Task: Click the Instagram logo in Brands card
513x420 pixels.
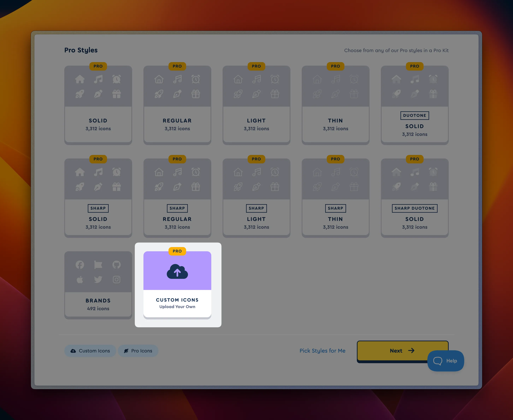Action: [x=117, y=279]
